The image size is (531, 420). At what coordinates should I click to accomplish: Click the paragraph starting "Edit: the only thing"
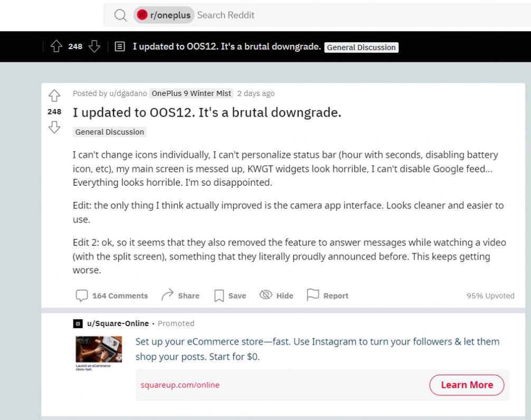288,212
